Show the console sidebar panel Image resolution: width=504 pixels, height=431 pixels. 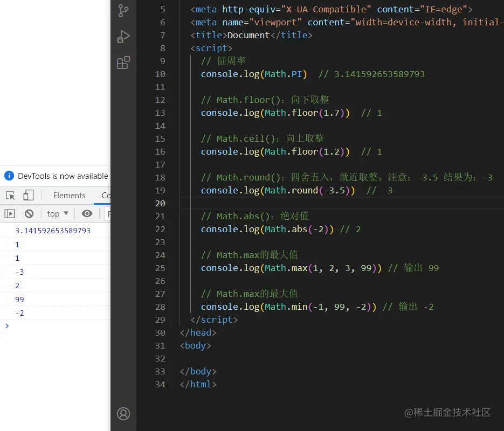(x=10, y=213)
